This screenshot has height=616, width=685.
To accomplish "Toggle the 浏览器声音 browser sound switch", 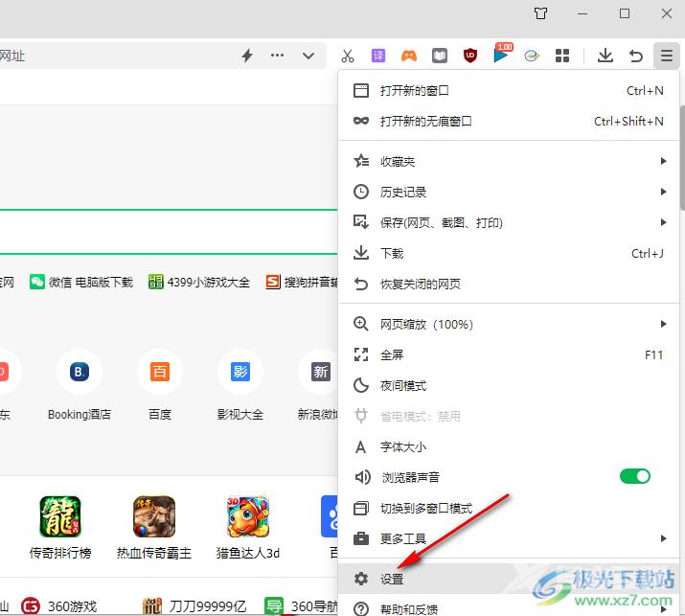I will (x=635, y=476).
